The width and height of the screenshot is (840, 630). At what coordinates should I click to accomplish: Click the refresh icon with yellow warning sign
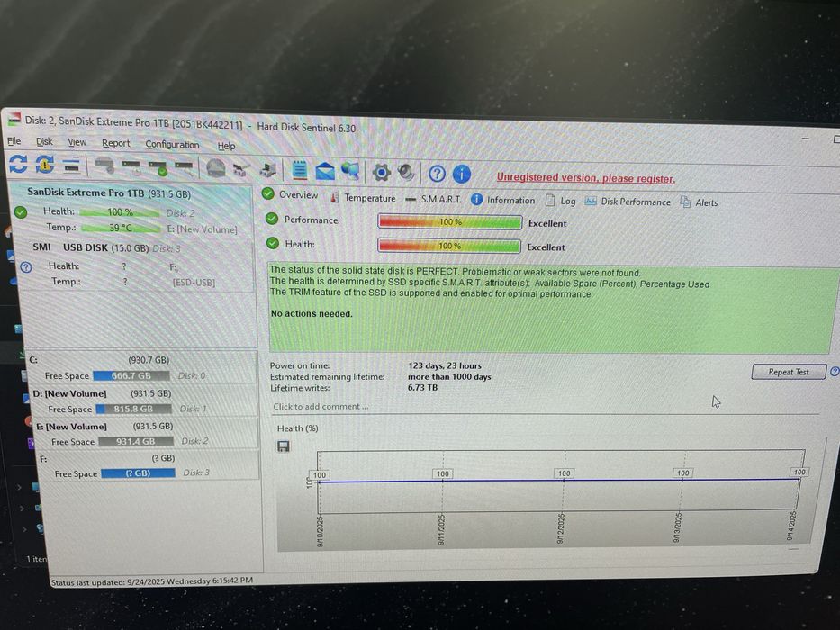pyautogui.click(x=45, y=165)
